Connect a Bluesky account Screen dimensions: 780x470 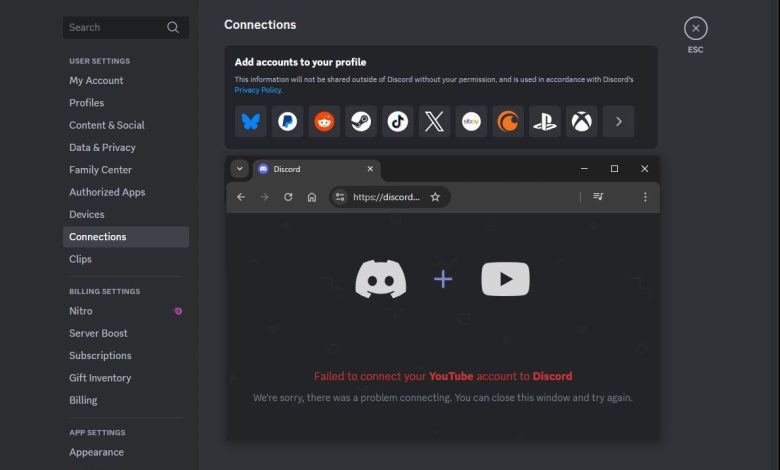(x=251, y=121)
